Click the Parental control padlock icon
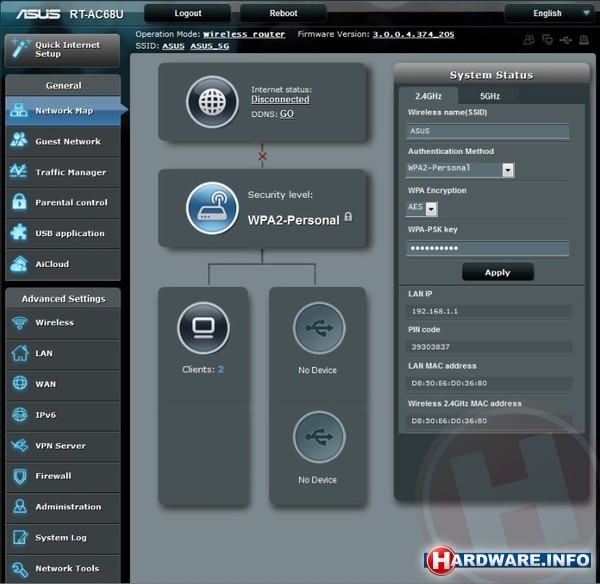The height and width of the screenshot is (584, 600). [19, 202]
